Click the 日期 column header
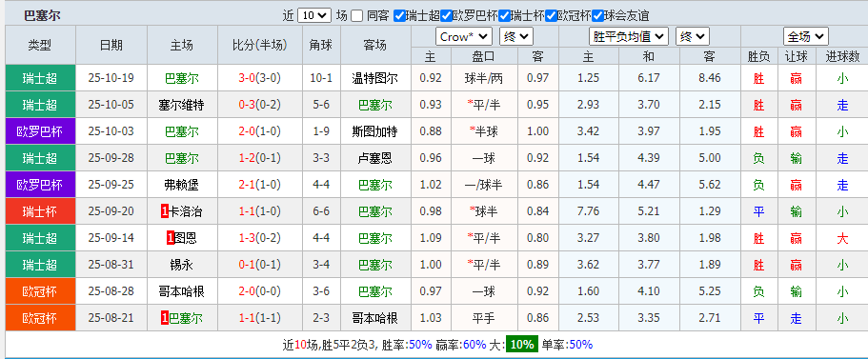The image size is (868, 359). pos(111,46)
